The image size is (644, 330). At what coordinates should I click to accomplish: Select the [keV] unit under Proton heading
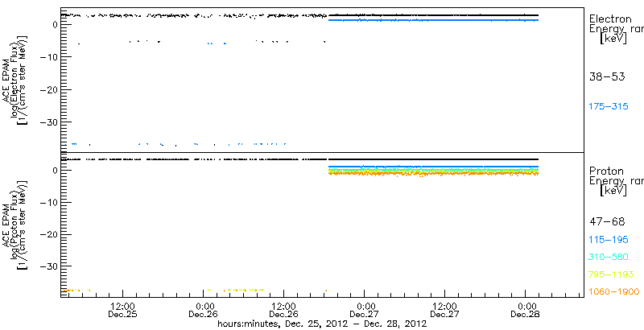613,191
